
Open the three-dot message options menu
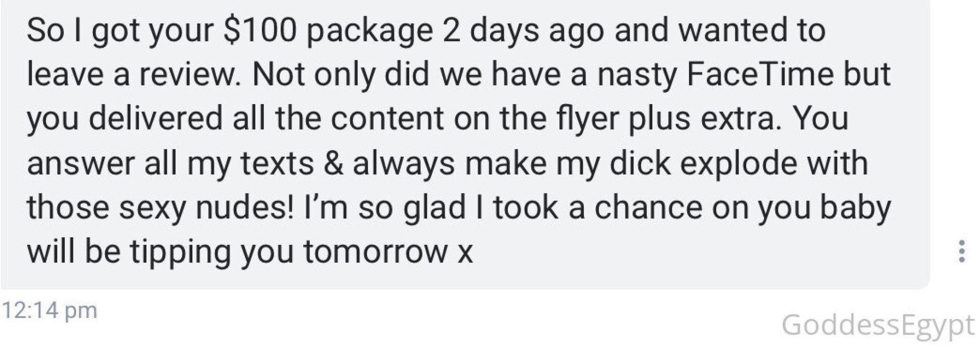[962, 251]
